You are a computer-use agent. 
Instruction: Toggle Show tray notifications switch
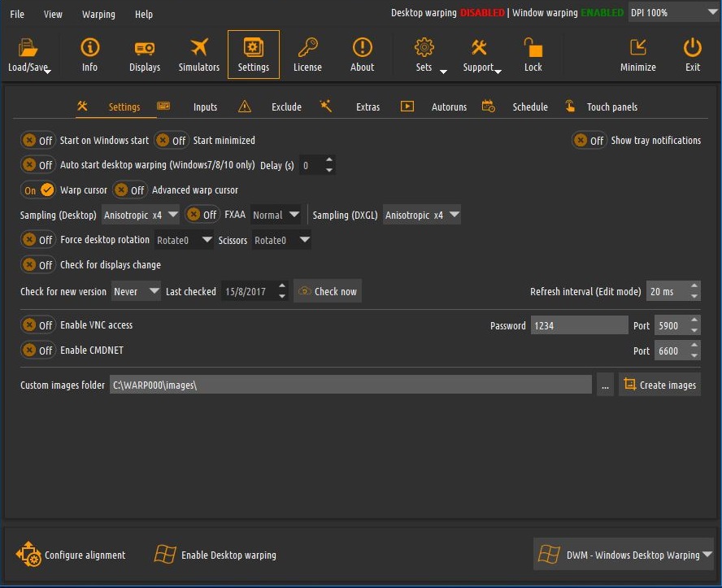click(589, 140)
